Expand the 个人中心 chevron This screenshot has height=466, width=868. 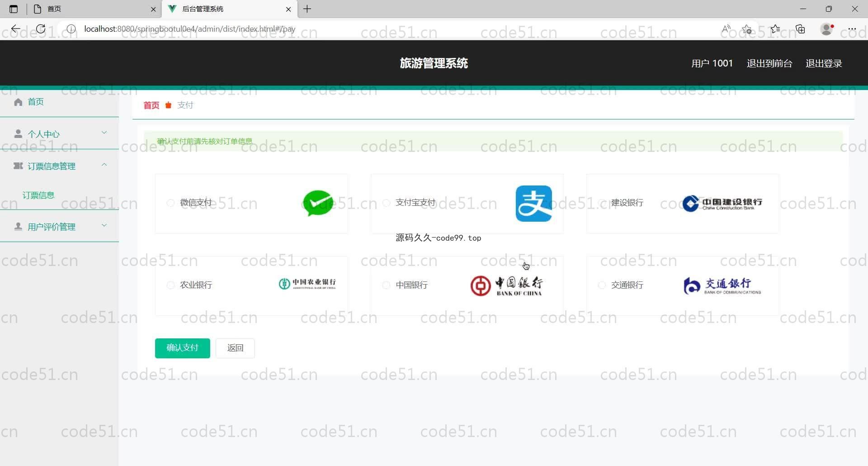pos(104,133)
